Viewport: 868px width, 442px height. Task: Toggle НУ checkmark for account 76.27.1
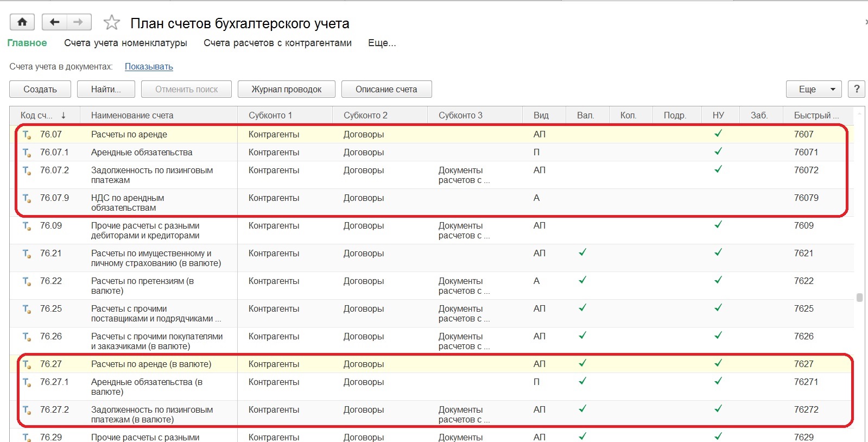tap(718, 381)
